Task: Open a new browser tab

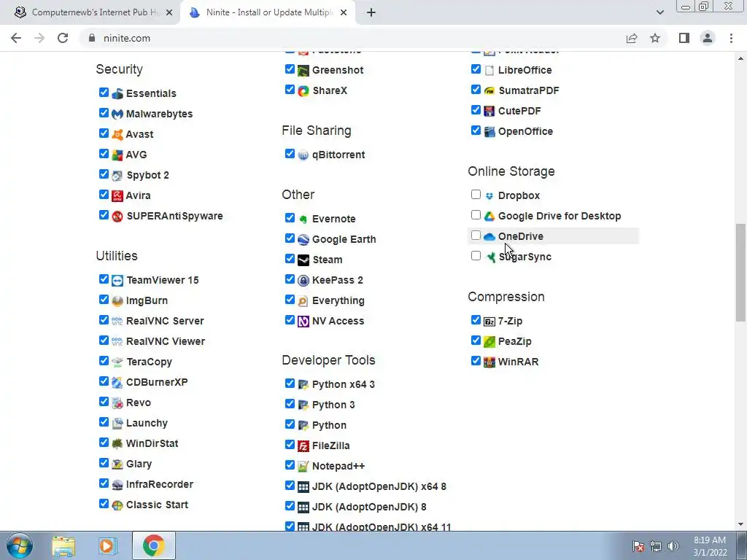Action: tap(371, 12)
